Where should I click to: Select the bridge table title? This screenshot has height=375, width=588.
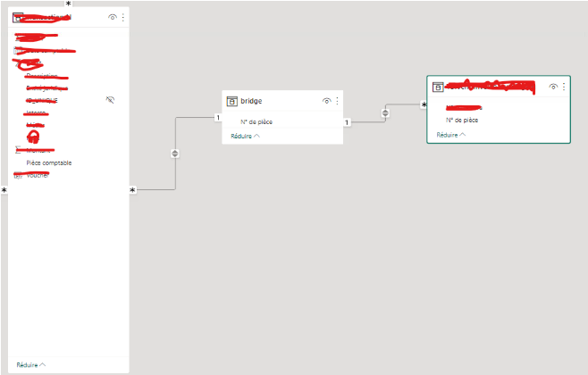[251, 101]
